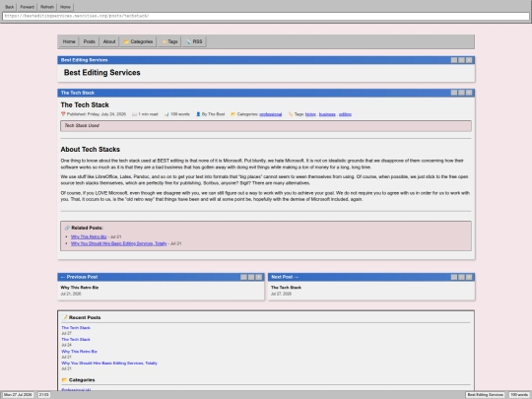Close the Previous Post panel

point(258,277)
